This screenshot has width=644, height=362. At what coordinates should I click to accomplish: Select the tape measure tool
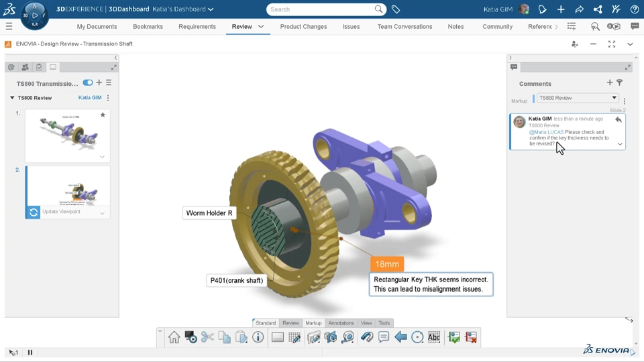(x=347, y=337)
